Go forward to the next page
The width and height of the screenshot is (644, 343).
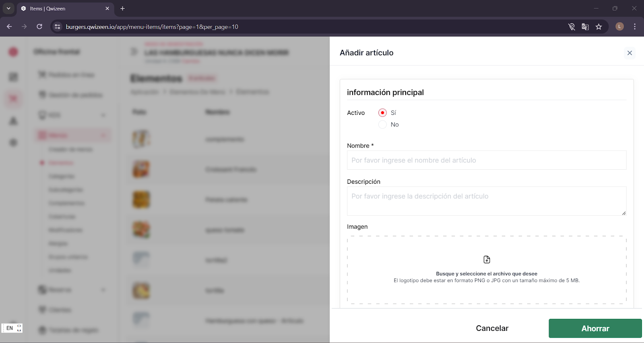(24, 27)
